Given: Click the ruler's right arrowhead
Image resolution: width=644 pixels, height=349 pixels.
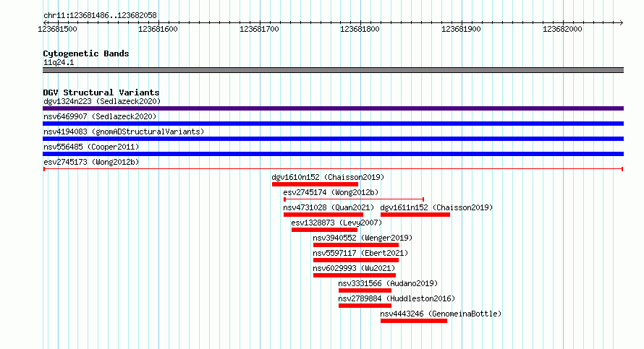Looking at the screenshot, I should click(x=622, y=22).
